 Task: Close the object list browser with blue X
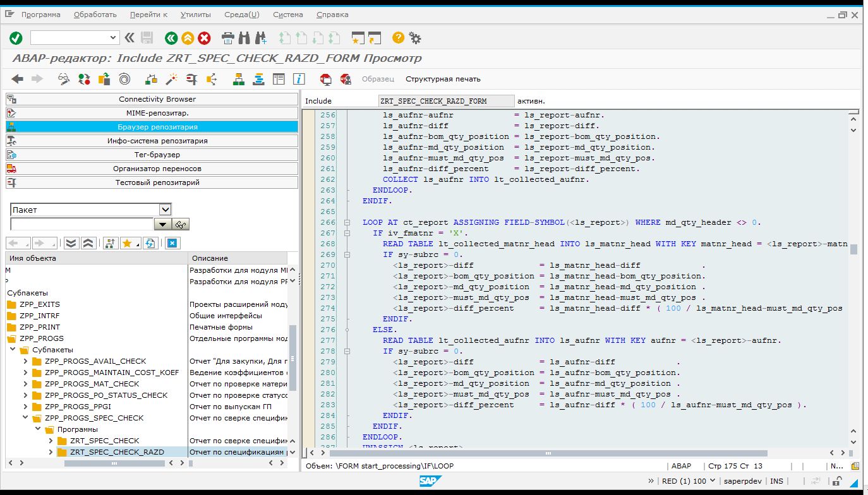click(172, 243)
